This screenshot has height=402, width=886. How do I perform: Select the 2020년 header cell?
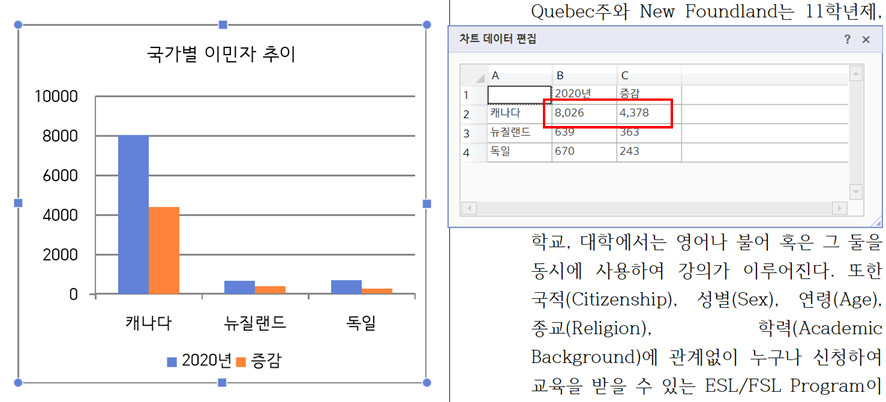tap(584, 94)
